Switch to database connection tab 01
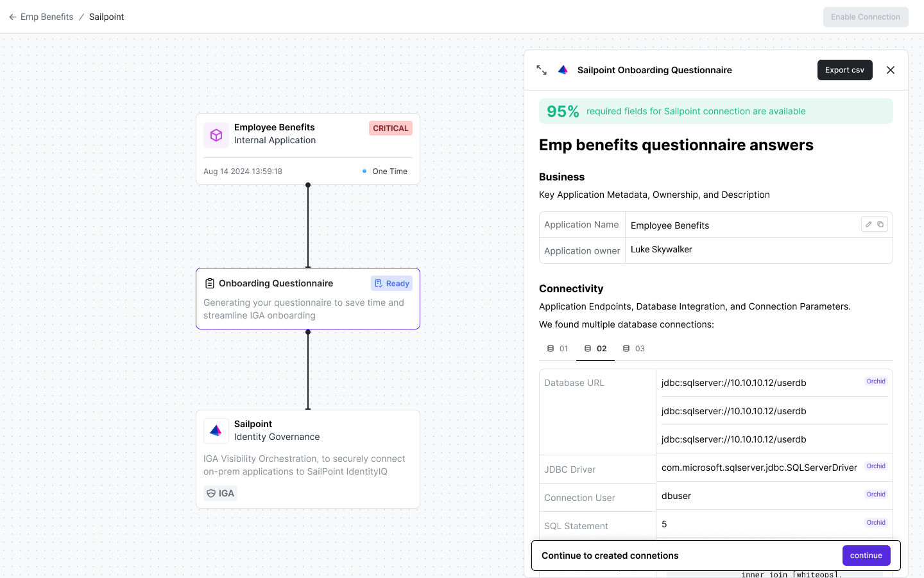Image resolution: width=924 pixels, height=578 pixels. pos(558,349)
